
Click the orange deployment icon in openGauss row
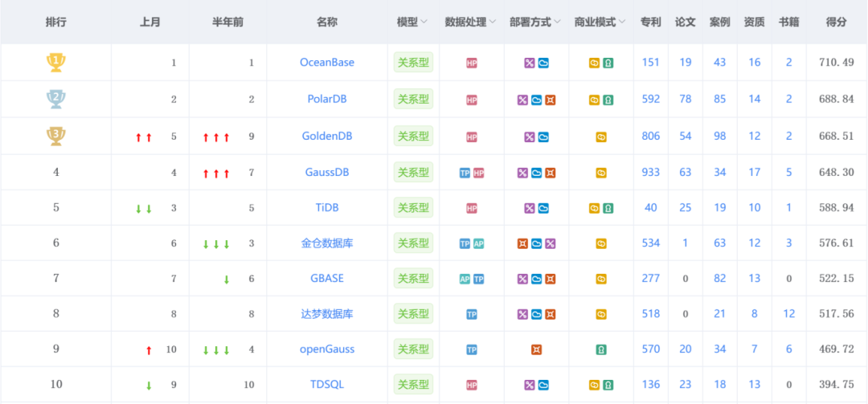[x=536, y=349]
